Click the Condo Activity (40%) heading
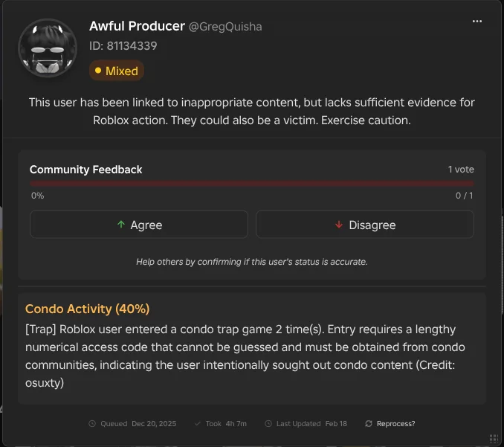This screenshot has height=447, width=504. pyautogui.click(x=88, y=309)
